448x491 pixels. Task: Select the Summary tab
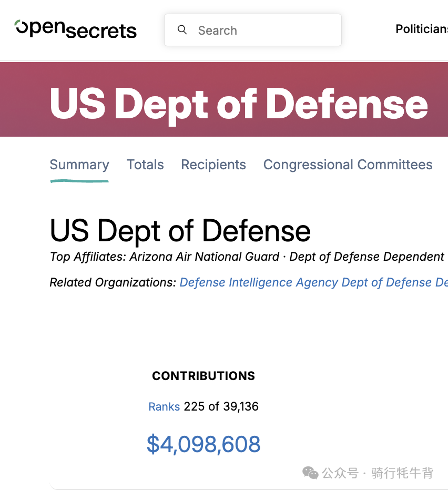pos(79,165)
